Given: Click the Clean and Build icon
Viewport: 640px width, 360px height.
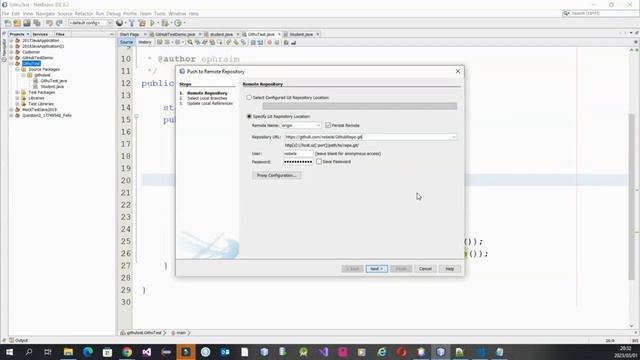Looking at the screenshot, I should pyautogui.click(x=142, y=23).
